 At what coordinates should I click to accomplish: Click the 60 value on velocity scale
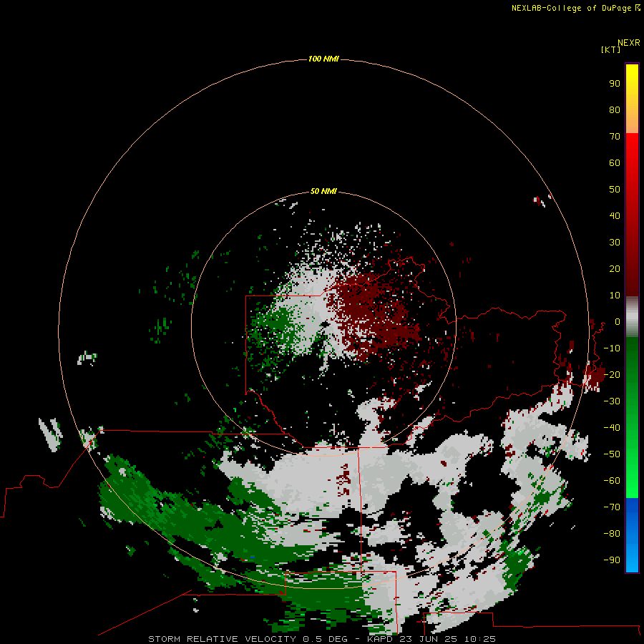tap(615, 163)
